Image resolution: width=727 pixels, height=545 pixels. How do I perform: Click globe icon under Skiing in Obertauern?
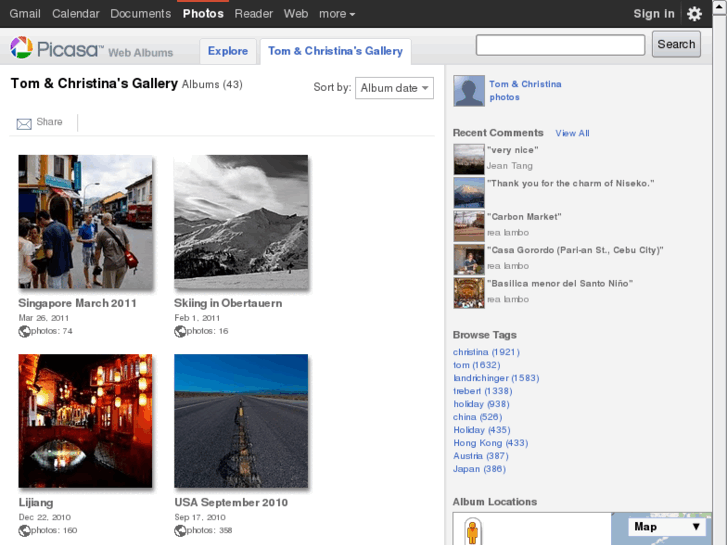pos(180,331)
